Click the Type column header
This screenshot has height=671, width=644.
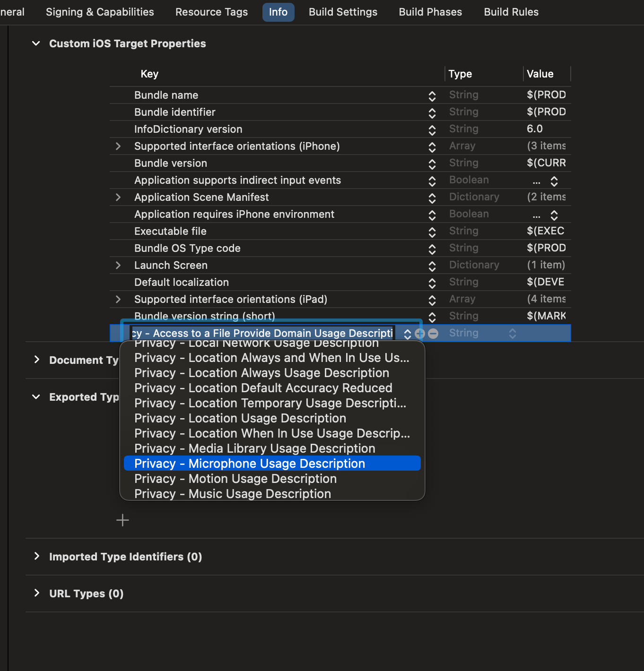[460, 74]
